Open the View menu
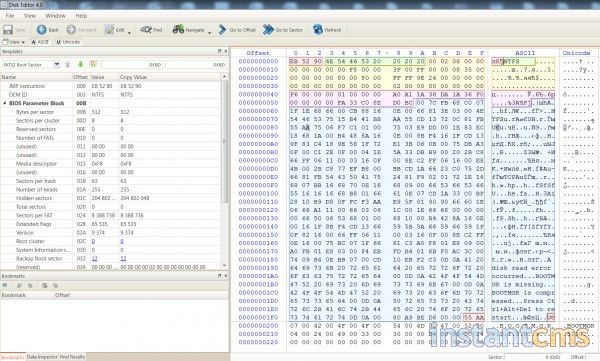 click(x=29, y=16)
